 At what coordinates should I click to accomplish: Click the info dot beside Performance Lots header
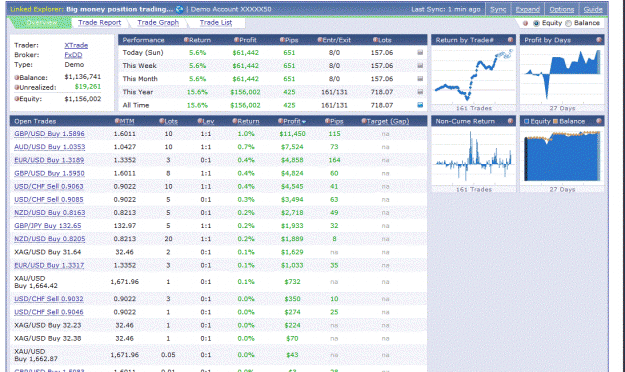tap(375, 40)
